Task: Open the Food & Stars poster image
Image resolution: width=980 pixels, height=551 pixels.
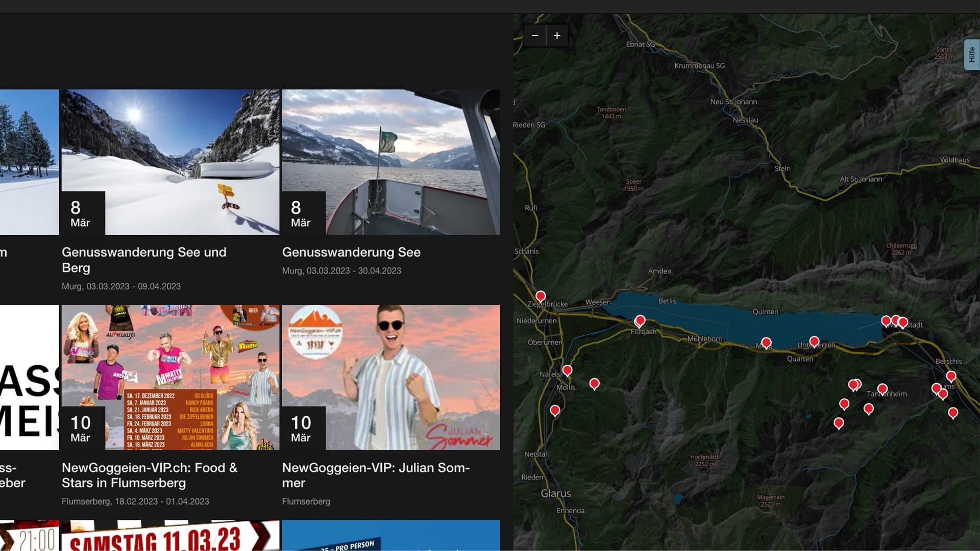Action: coord(170,378)
